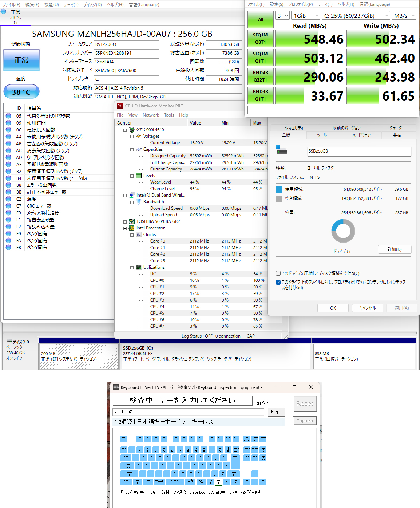
Task: Click the Intel Processor node icon
Action: coord(132,228)
